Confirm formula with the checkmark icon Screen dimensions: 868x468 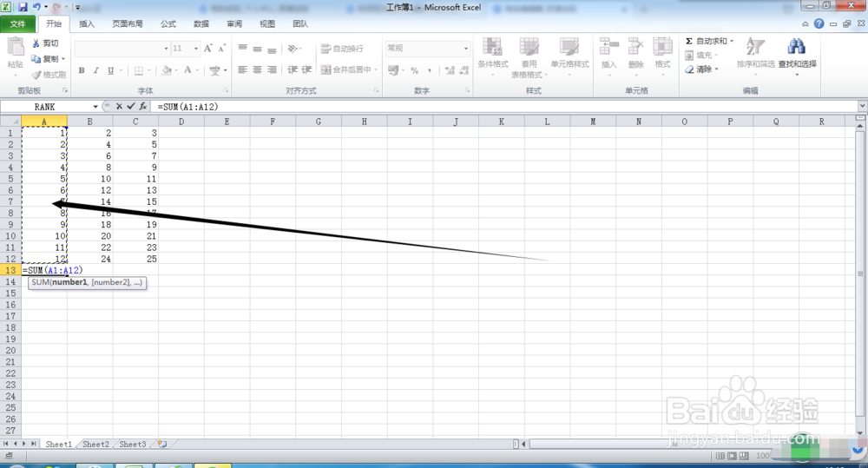131,106
